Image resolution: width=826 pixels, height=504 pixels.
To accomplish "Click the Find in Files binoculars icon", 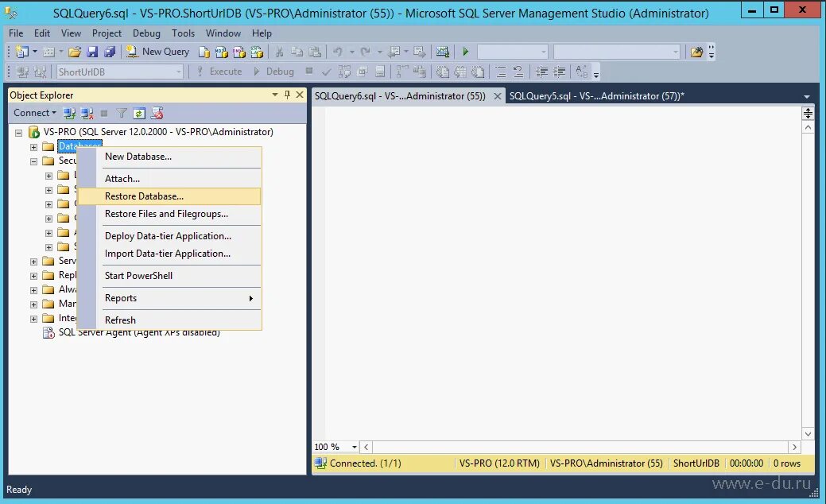I will (696, 52).
